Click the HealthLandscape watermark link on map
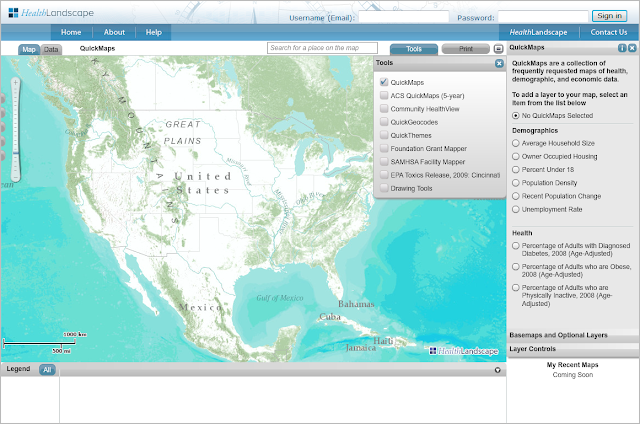This screenshot has width=640, height=424. pyautogui.click(x=464, y=351)
